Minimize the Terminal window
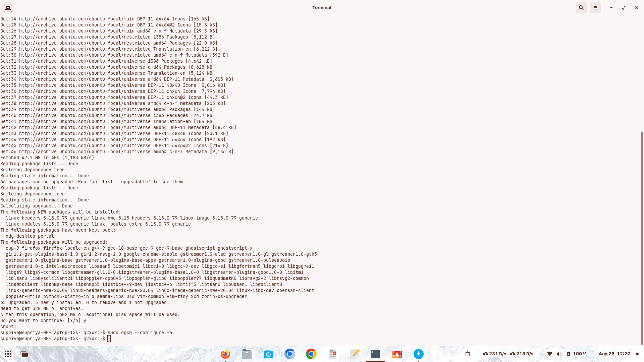 pos(611,7)
